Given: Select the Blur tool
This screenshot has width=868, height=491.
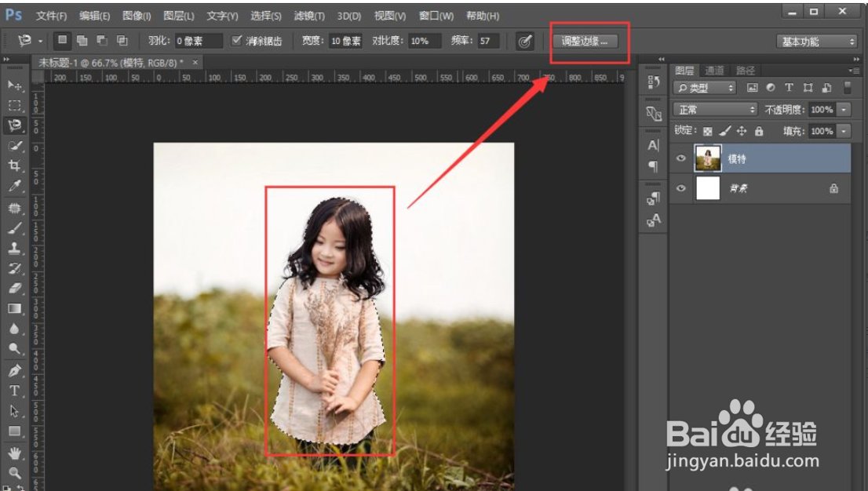Looking at the screenshot, I should pos(14,329).
